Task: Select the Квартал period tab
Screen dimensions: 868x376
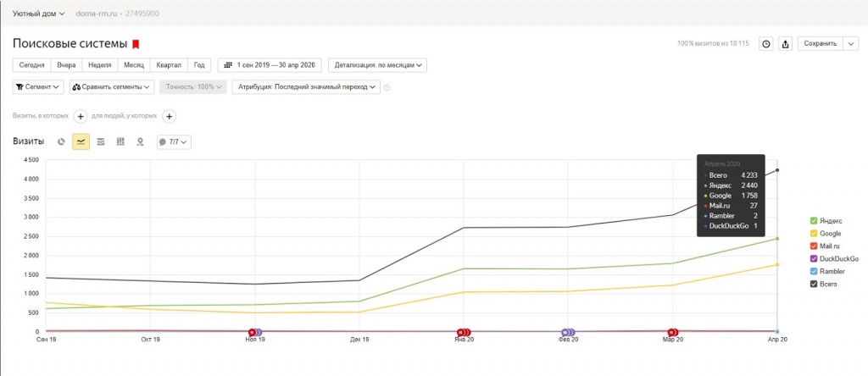Action: tap(168, 64)
